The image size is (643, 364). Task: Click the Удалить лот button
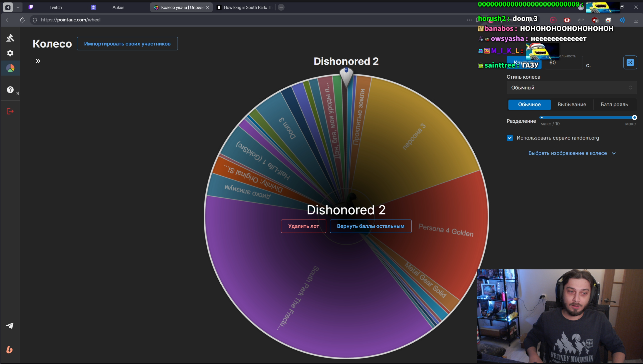303,226
